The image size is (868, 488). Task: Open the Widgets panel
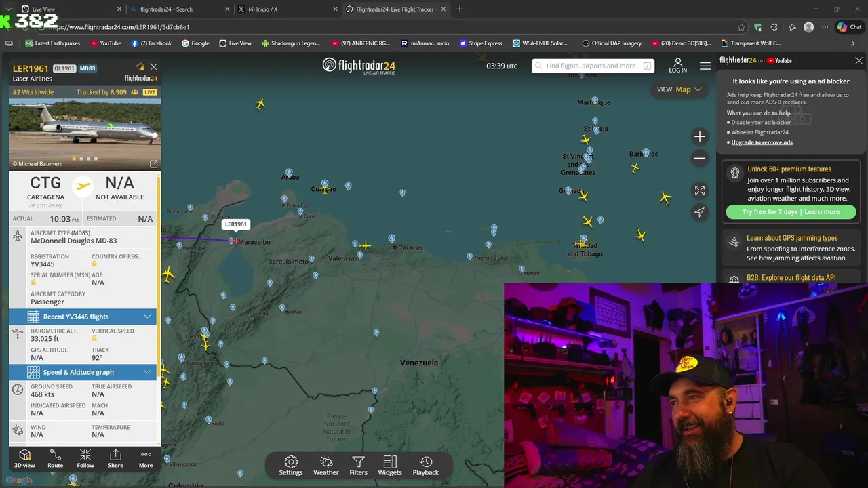point(390,466)
